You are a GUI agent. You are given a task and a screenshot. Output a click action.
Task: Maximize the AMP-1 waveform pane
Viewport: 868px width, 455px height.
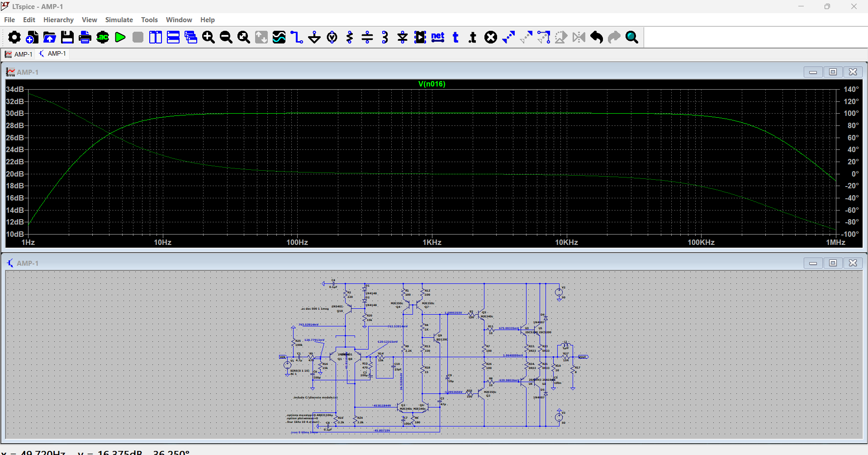tap(833, 72)
